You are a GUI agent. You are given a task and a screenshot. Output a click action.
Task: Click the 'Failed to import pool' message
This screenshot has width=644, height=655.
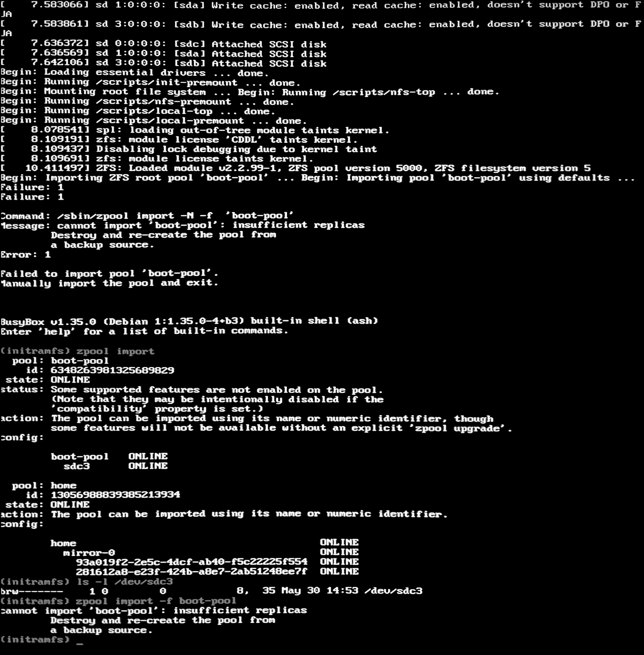click(109, 274)
